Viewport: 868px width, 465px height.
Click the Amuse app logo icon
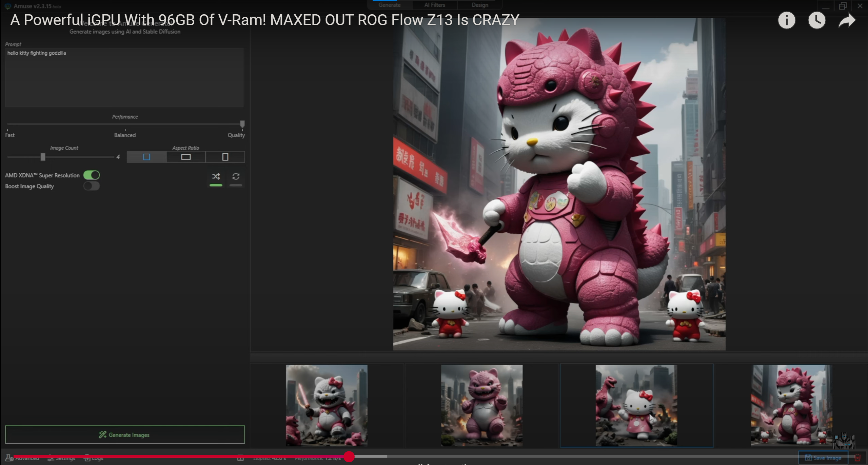pyautogui.click(x=7, y=6)
